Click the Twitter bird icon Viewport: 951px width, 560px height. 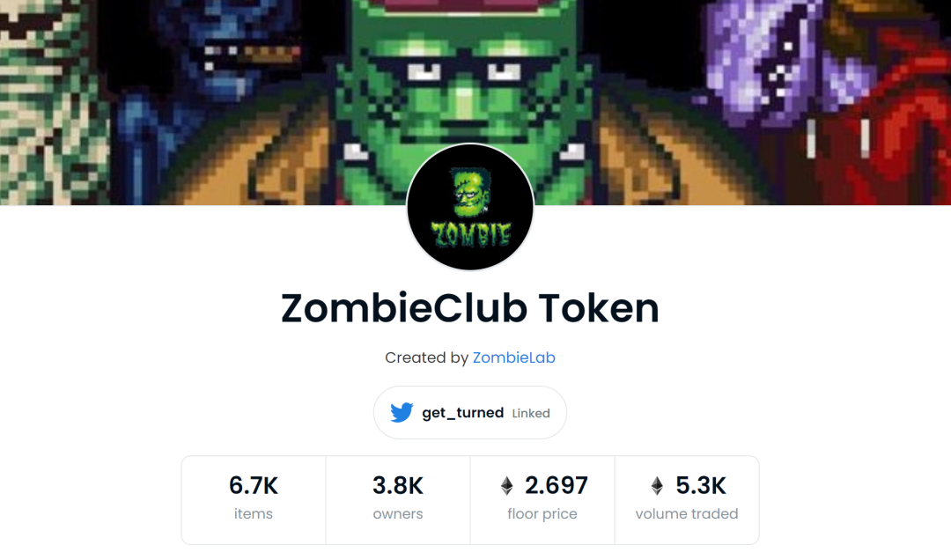coord(402,413)
